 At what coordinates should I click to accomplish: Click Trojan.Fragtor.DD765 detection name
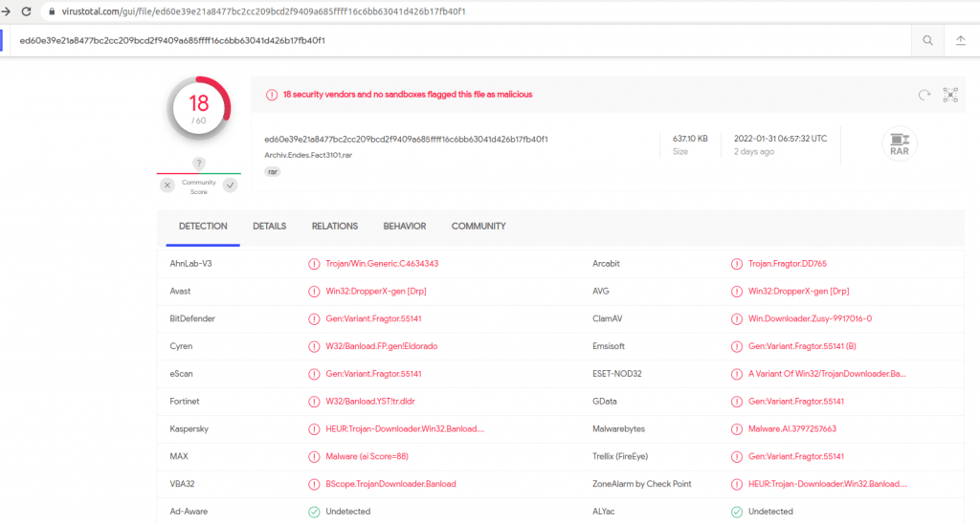[x=788, y=264]
